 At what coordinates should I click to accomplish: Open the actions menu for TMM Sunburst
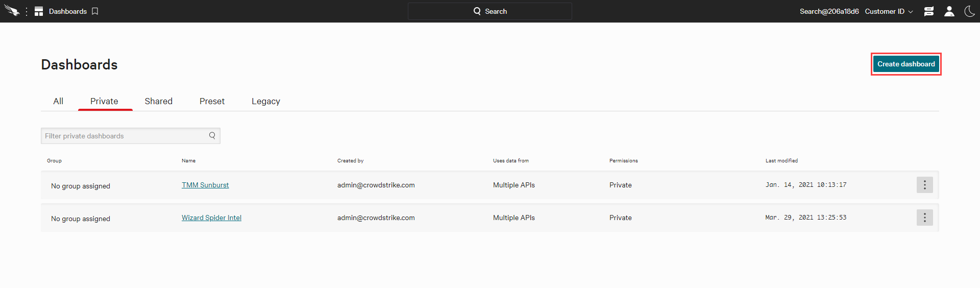[x=924, y=185]
